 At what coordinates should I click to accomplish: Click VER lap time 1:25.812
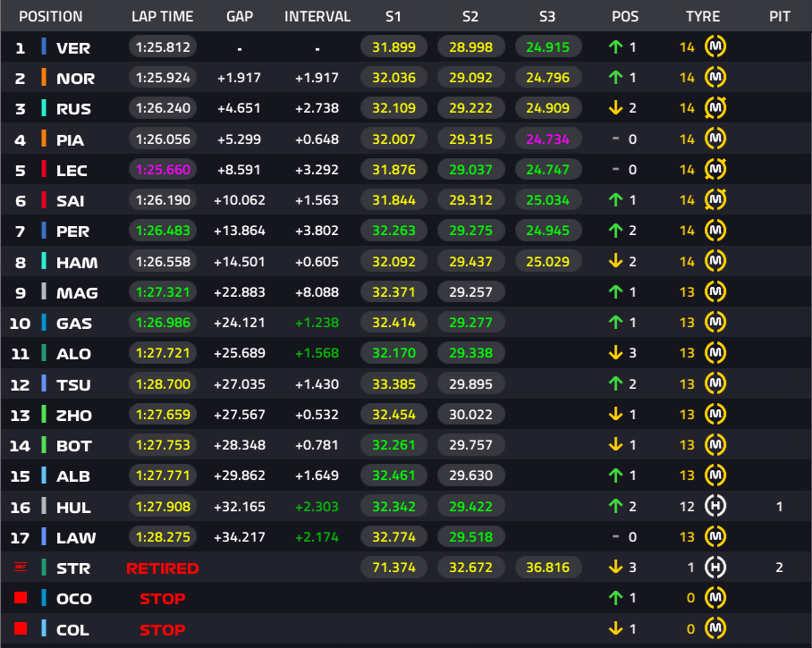click(x=163, y=47)
